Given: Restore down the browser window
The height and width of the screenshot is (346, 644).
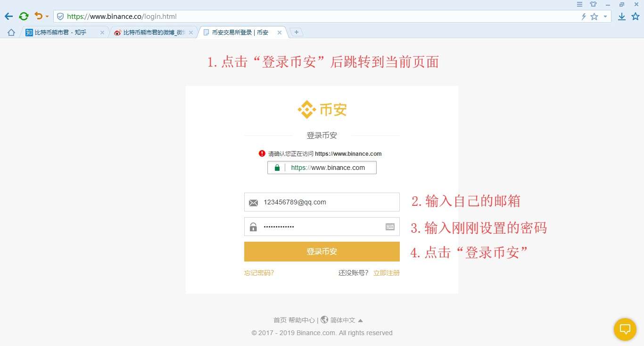Looking at the screenshot, I should (x=622, y=4).
